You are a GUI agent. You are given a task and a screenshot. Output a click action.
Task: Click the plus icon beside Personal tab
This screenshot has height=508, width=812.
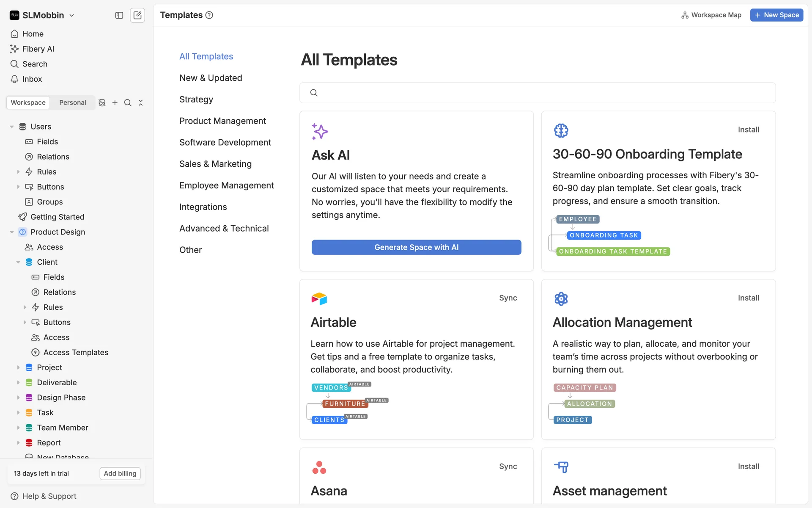click(115, 102)
